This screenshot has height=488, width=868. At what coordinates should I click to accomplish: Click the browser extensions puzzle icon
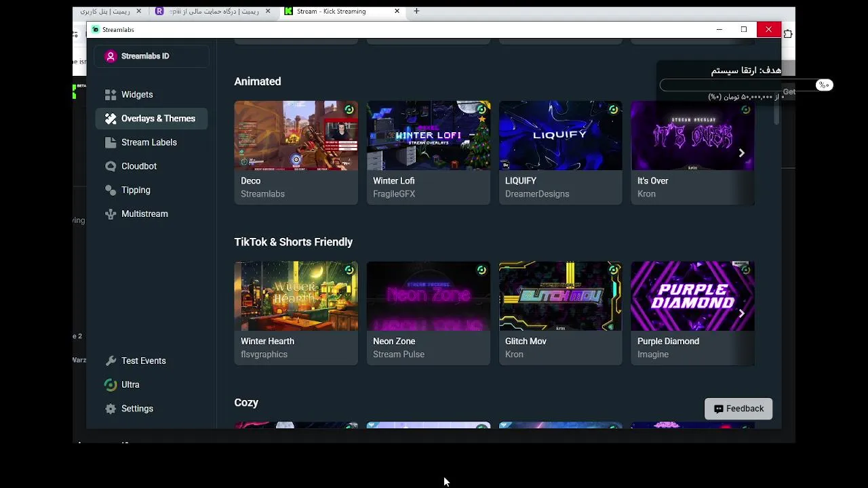[x=788, y=34]
